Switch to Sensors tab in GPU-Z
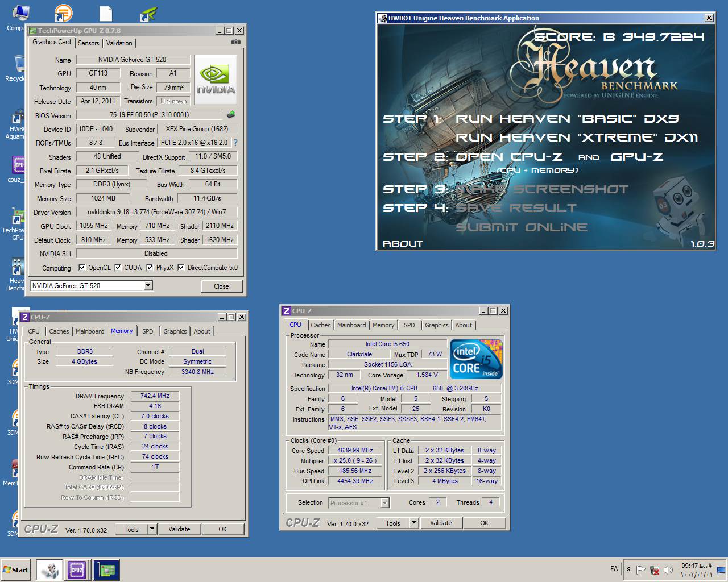 click(x=88, y=43)
